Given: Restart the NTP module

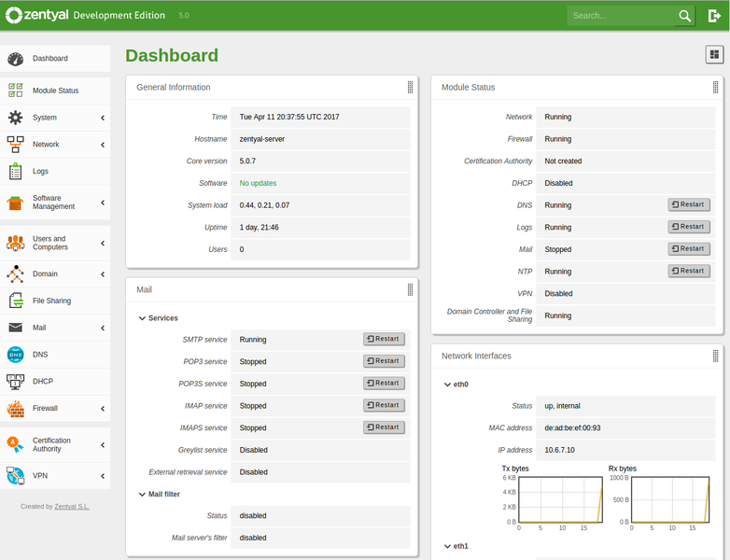Looking at the screenshot, I should point(689,271).
